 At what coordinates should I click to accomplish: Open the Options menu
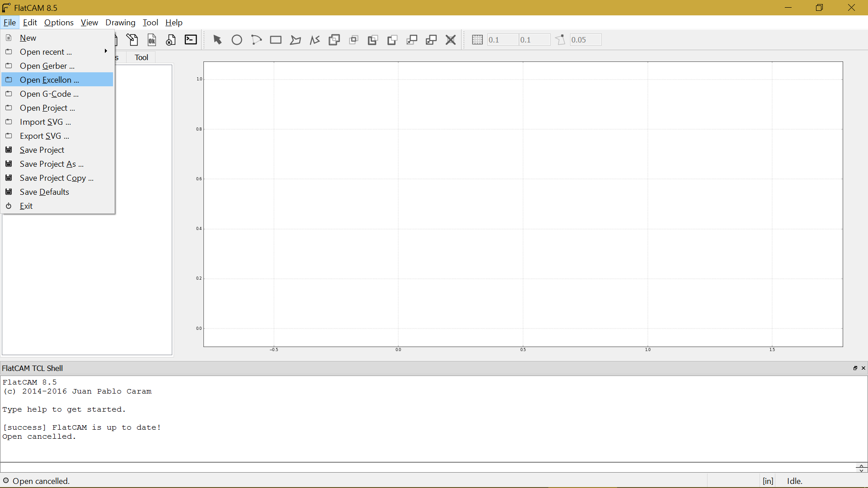pyautogui.click(x=59, y=23)
